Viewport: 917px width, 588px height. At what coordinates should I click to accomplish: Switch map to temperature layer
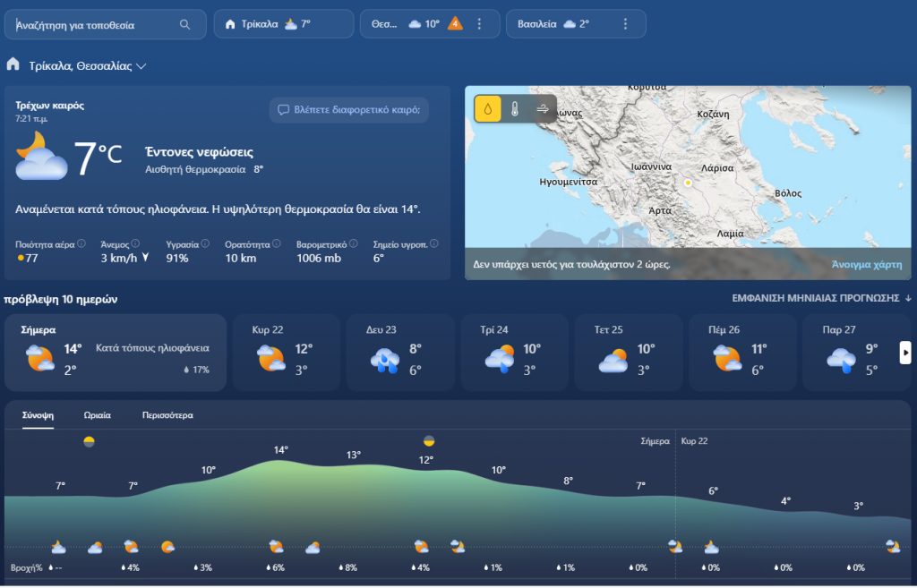pyautogui.click(x=515, y=109)
